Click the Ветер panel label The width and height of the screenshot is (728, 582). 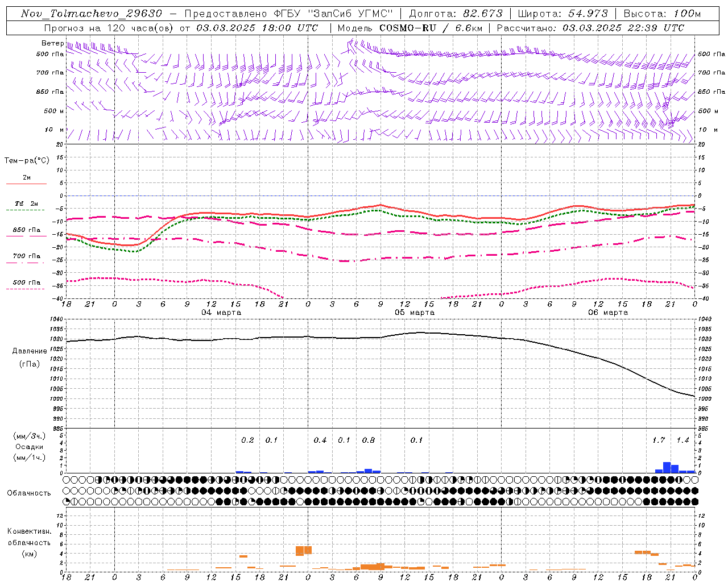(52, 43)
